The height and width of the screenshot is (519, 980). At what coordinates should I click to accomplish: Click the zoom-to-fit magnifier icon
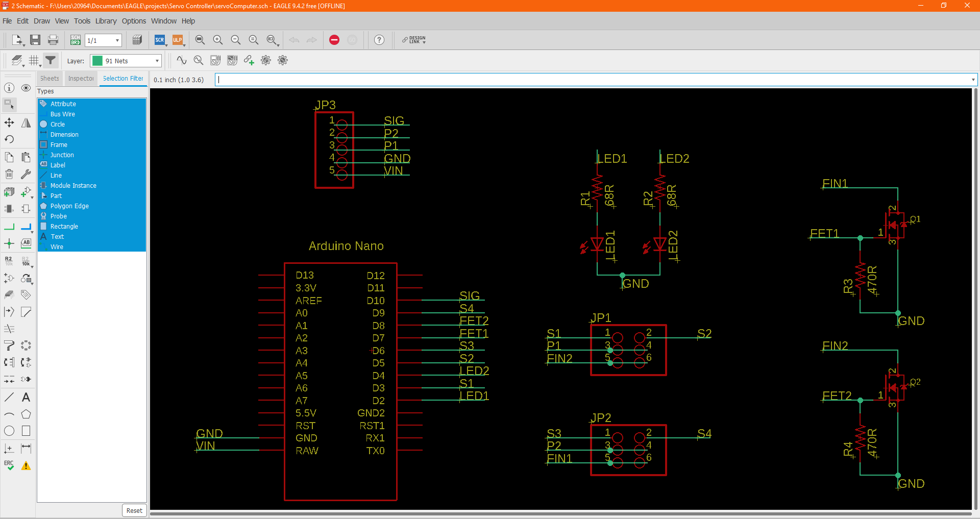coord(200,40)
